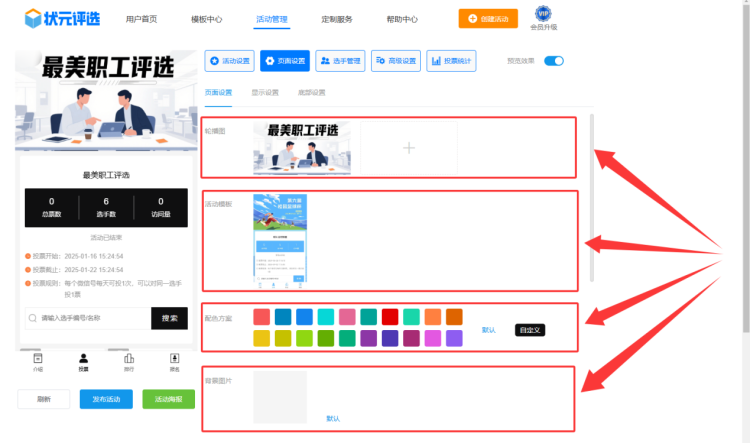Click the blue 发布活动 button
Image resolution: width=750 pixels, height=443 pixels.
(106, 399)
